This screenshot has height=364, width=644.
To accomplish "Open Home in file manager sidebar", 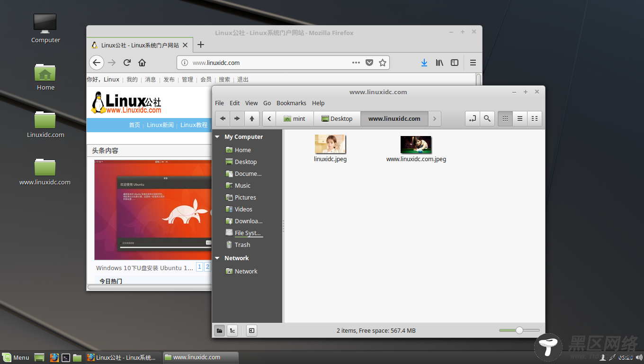I will point(239,150).
